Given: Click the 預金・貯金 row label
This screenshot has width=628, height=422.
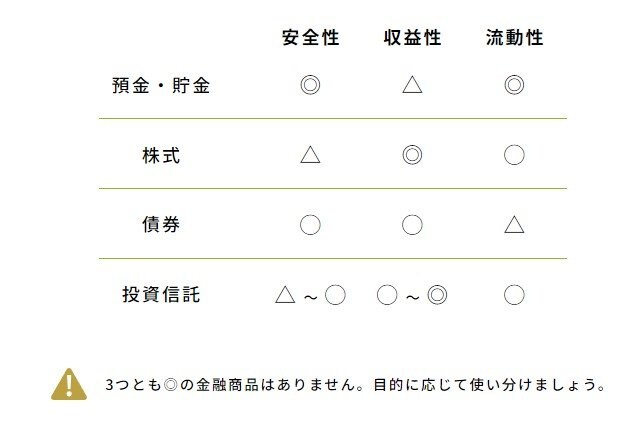Looking at the screenshot, I should coord(161,85).
